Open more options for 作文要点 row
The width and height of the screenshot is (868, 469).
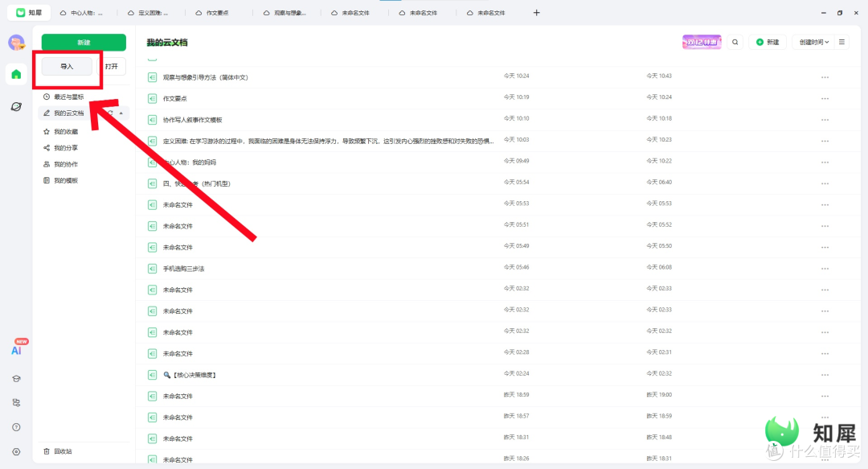[825, 98]
